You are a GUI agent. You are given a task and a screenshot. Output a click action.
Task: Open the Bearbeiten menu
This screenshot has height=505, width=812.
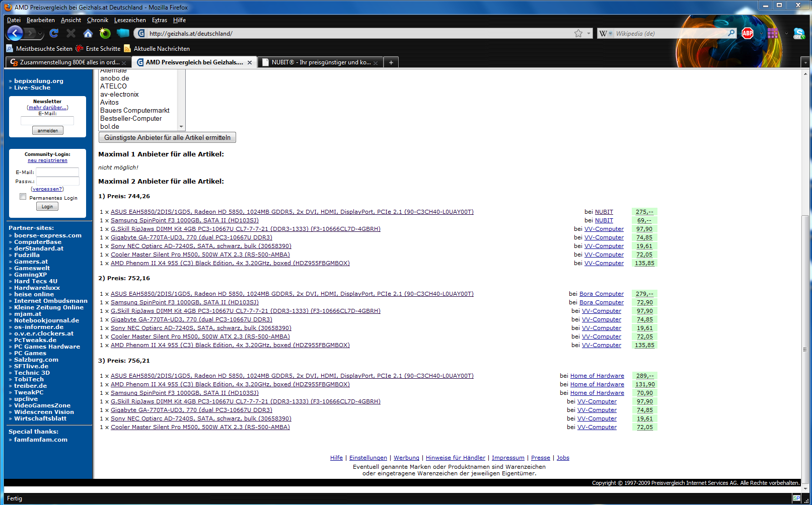41,20
